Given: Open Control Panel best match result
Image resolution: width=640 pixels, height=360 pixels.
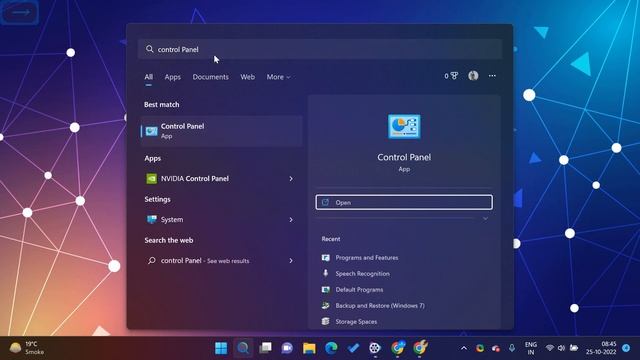Looking at the screenshot, I should click(x=222, y=131).
